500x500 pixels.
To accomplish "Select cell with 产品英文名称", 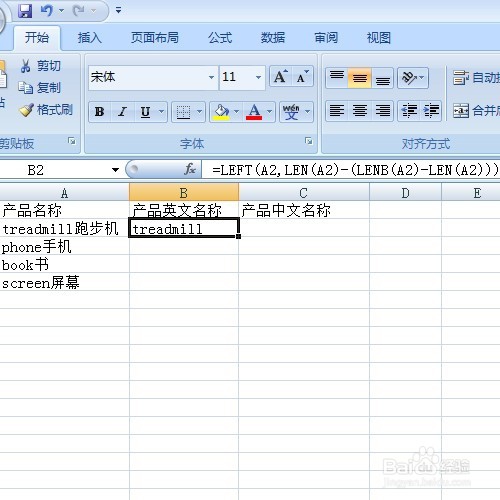I will pos(184,210).
